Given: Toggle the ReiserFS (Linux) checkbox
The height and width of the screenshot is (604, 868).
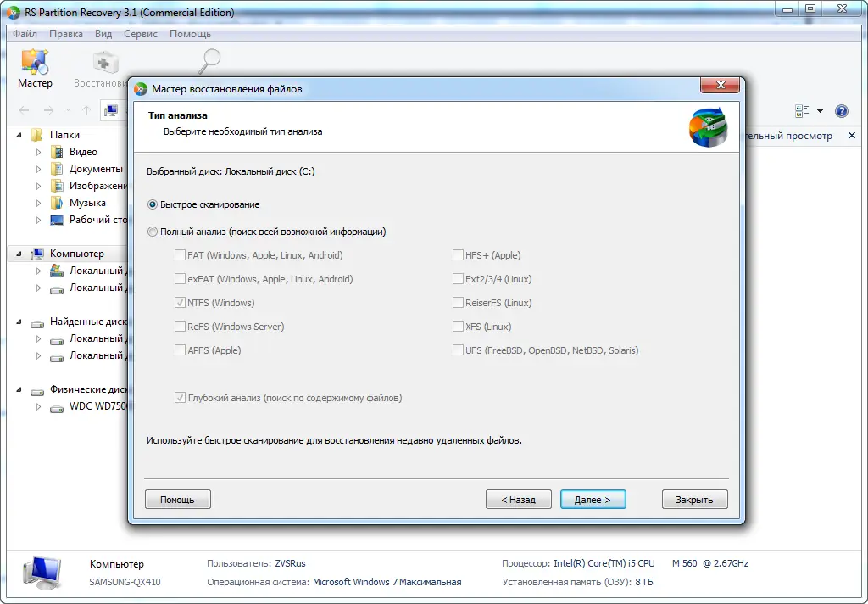Looking at the screenshot, I should 458,303.
